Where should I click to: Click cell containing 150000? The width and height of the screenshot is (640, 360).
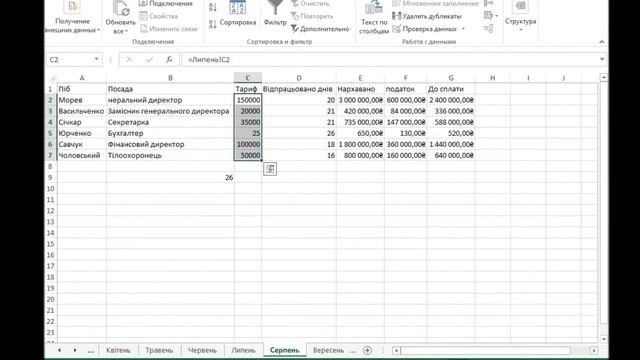(x=248, y=100)
